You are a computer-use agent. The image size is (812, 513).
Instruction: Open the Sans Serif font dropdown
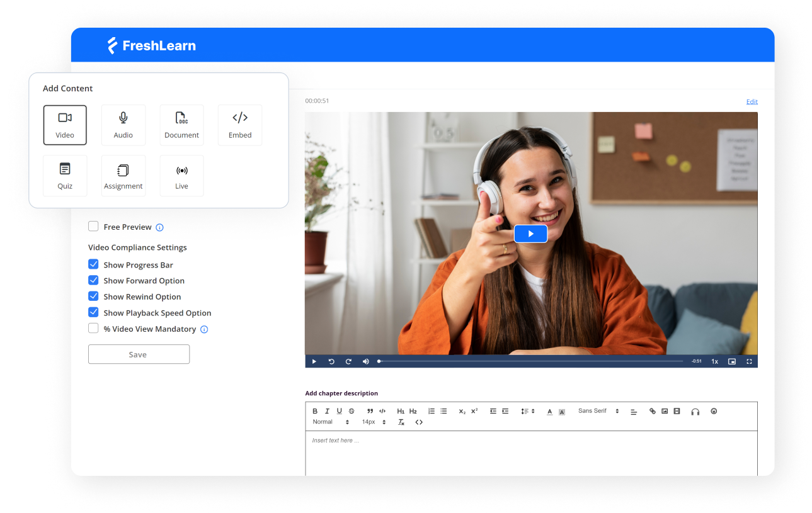[x=595, y=411]
